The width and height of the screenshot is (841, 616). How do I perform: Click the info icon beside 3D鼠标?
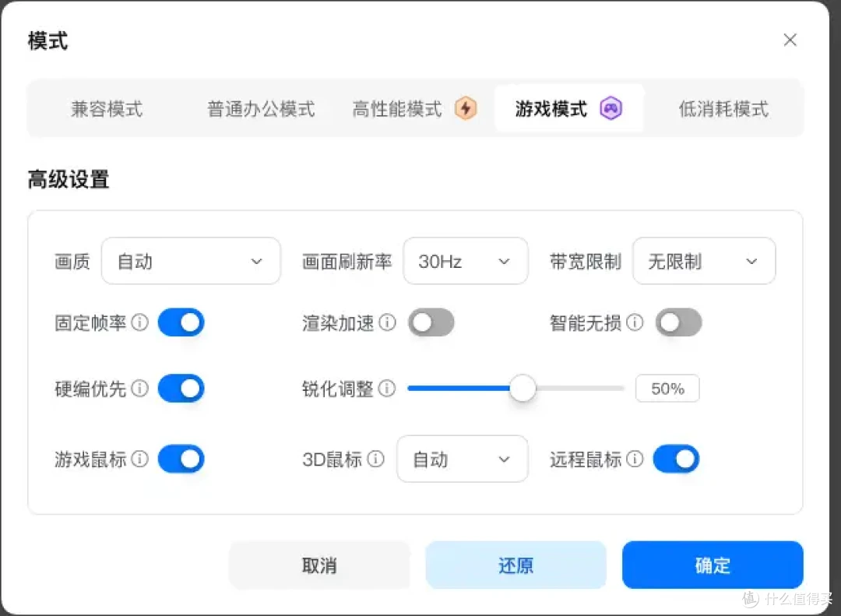click(x=376, y=459)
